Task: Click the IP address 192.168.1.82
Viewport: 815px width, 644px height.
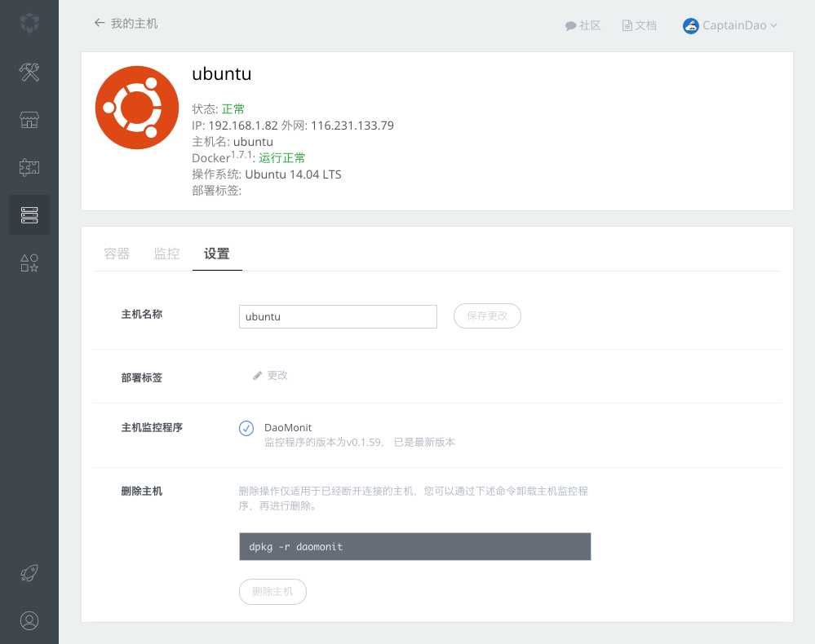Action: (x=243, y=126)
